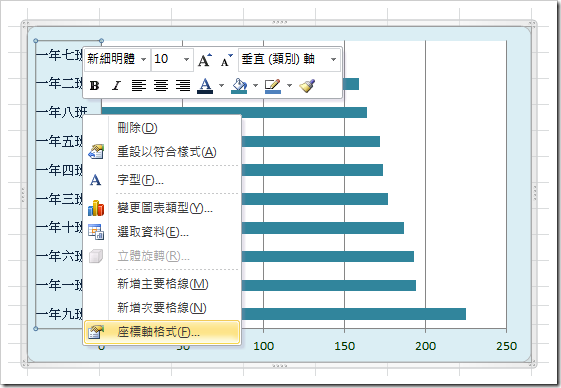Screen dimensions: 561x388
Task: Select the bar for 一年十班
Action: pyautogui.click(x=323, y=228)
